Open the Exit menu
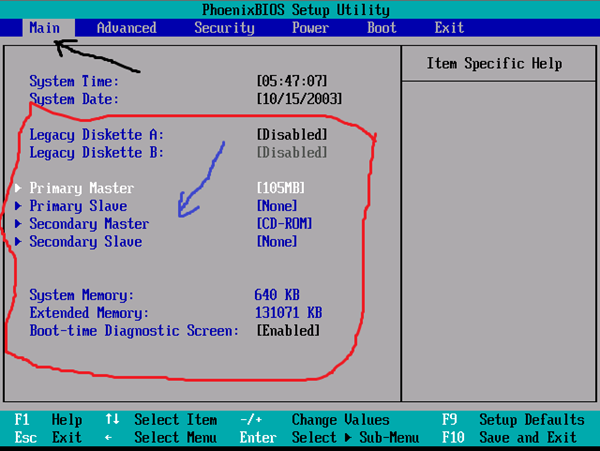The height and width of the screenshot is (451, 600). (449, 28)
